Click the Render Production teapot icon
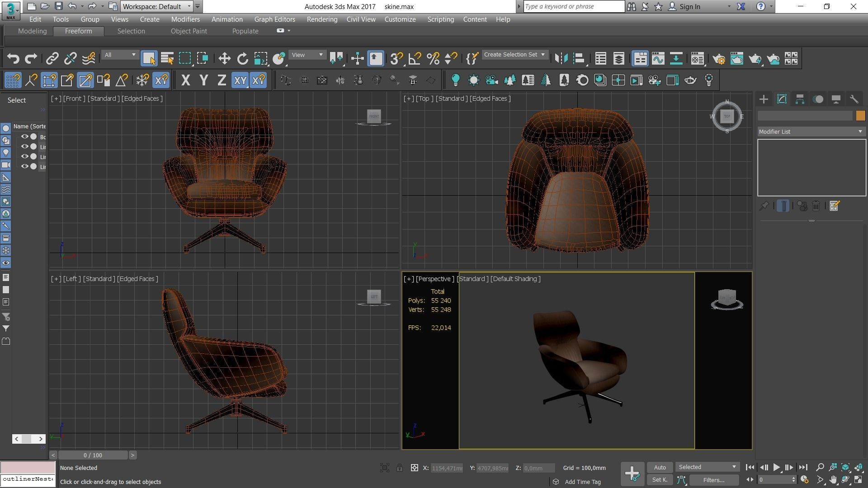 pyautogui.click(x=755, y=58)
